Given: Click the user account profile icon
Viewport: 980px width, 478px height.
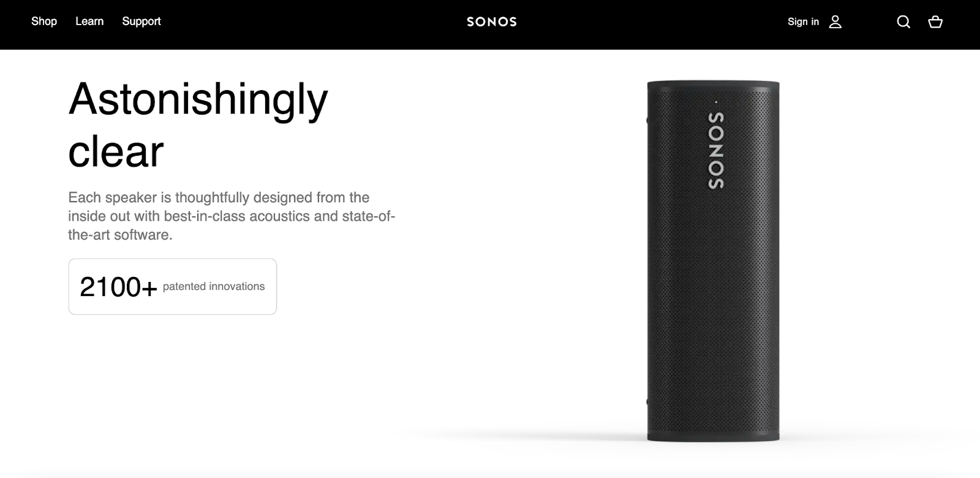Looking at the screenshot, I should pos(835,22).
